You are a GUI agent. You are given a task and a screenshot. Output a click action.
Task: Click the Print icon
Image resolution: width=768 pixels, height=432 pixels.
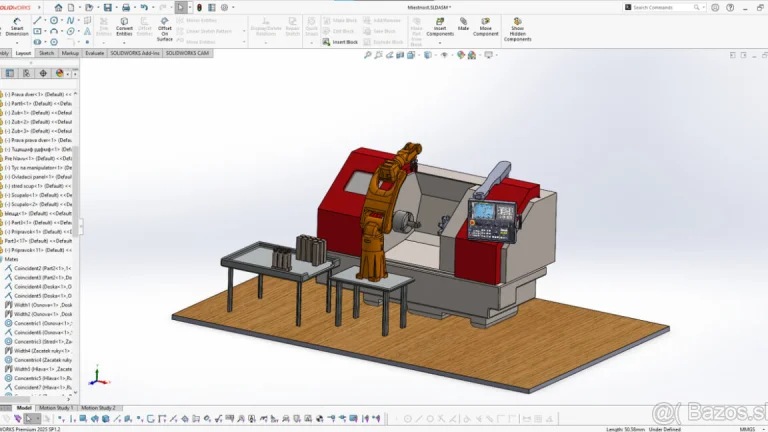(126, 7)
